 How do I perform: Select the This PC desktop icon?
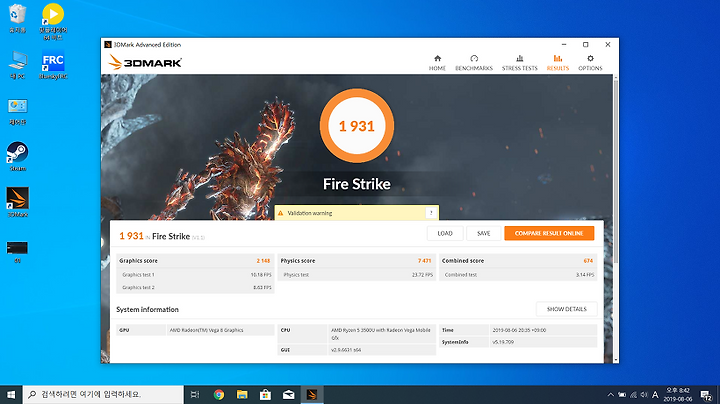[x=17, y=65]
